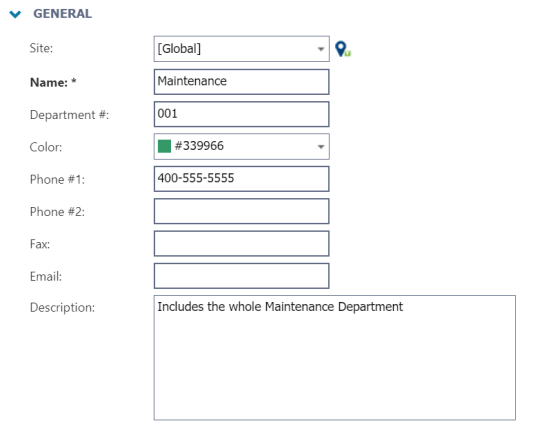Click the Site dropdown arrow
Screen dimensions: 535x432
click(321, 49)
